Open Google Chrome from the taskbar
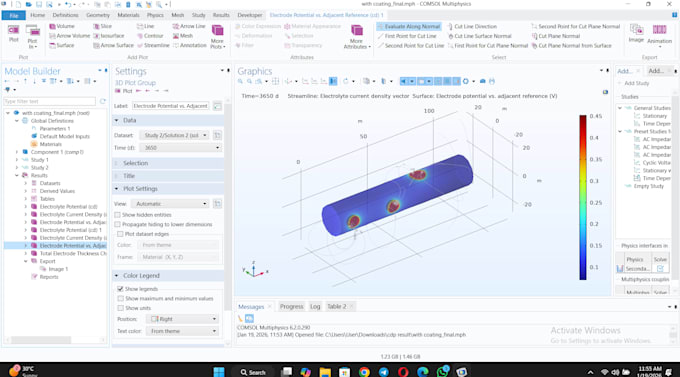This screenshot has width=680, height=377. pos(364,372)
